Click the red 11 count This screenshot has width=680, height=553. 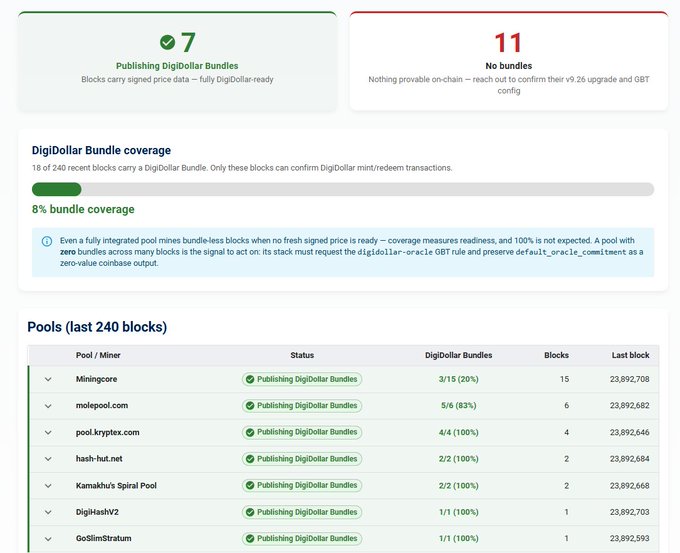pos(508,43)
